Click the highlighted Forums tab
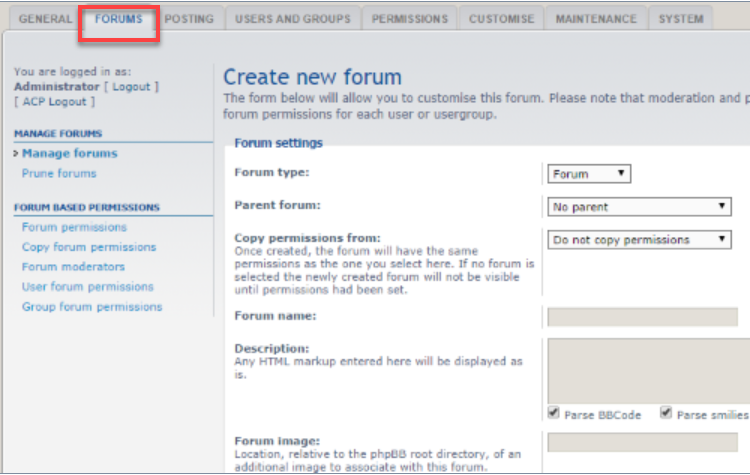The height and width of the screenshot is (475, 750). coord(118,19)
